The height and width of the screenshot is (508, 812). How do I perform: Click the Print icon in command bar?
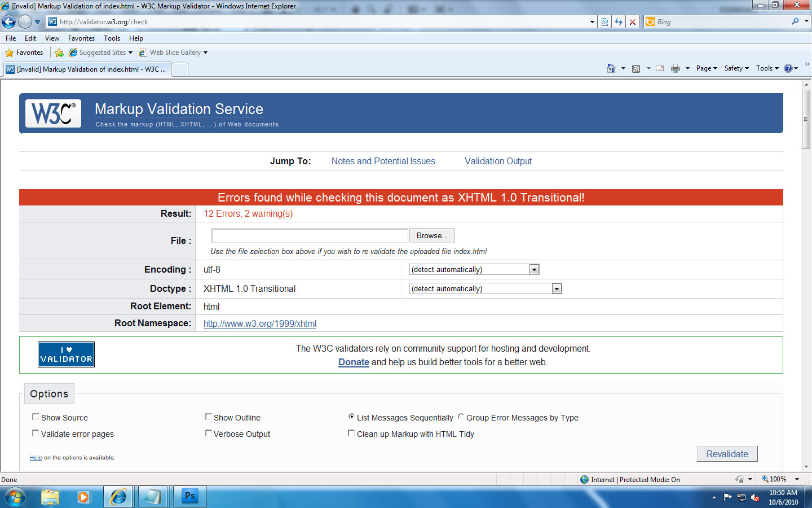tap(675, 68)
